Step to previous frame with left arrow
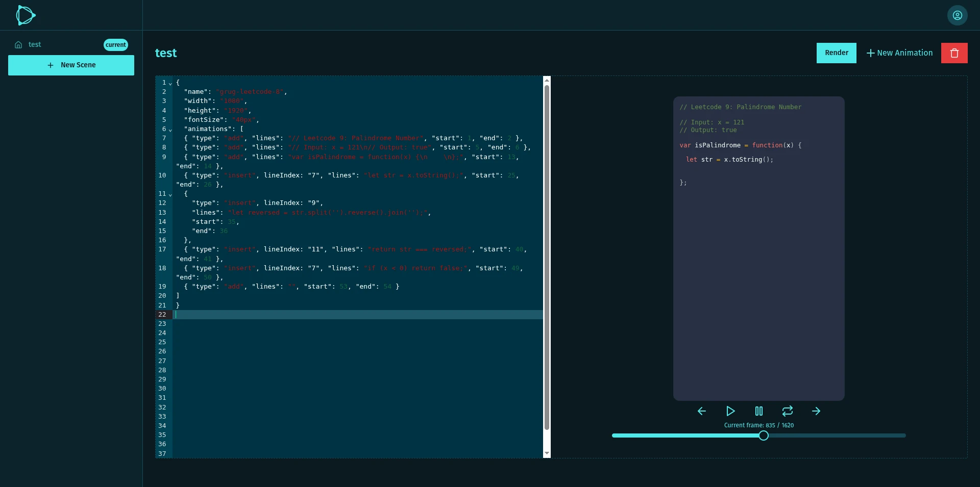Screen dimensions: 980x487 tap(702, 411)
